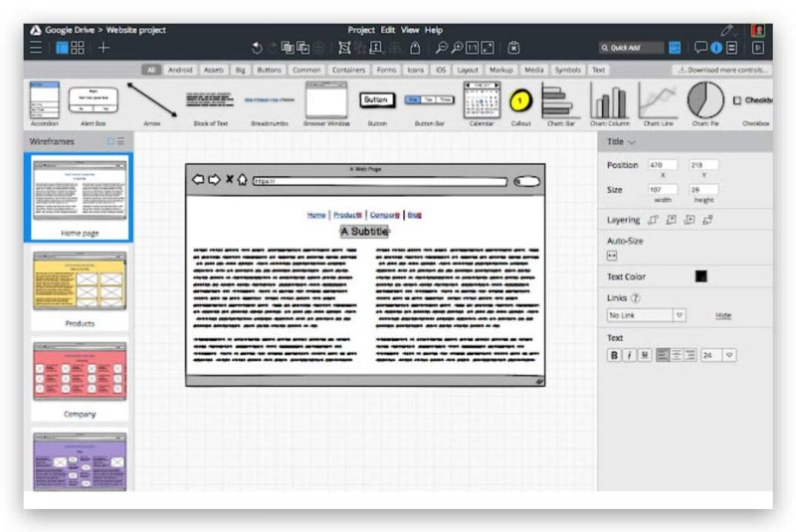Viewport: 796px width, 532px height.
Task: Add a new wireframe with plus icon
Action: (103, 48)
